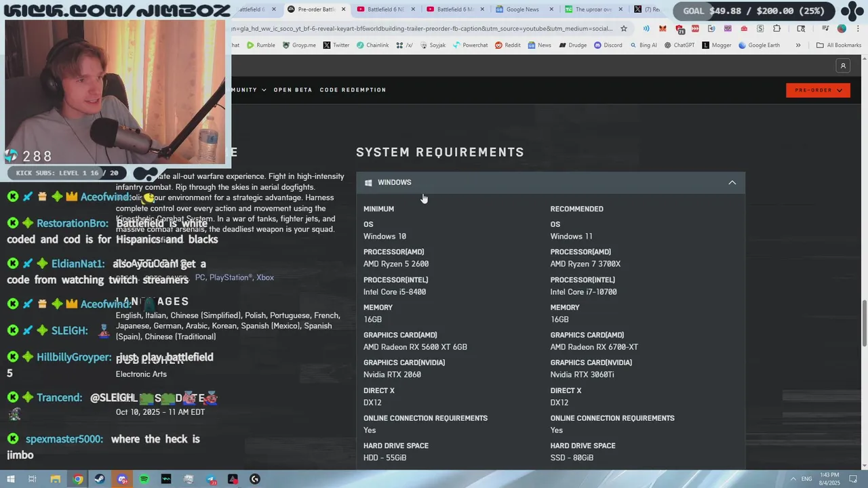
Task: Open the Twitter bookmark
Action: (336, 45)
